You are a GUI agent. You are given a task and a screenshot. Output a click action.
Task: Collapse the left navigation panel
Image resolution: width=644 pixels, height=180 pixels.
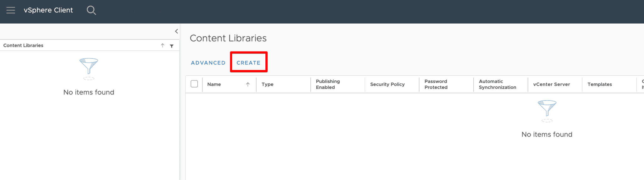point(176,31)
